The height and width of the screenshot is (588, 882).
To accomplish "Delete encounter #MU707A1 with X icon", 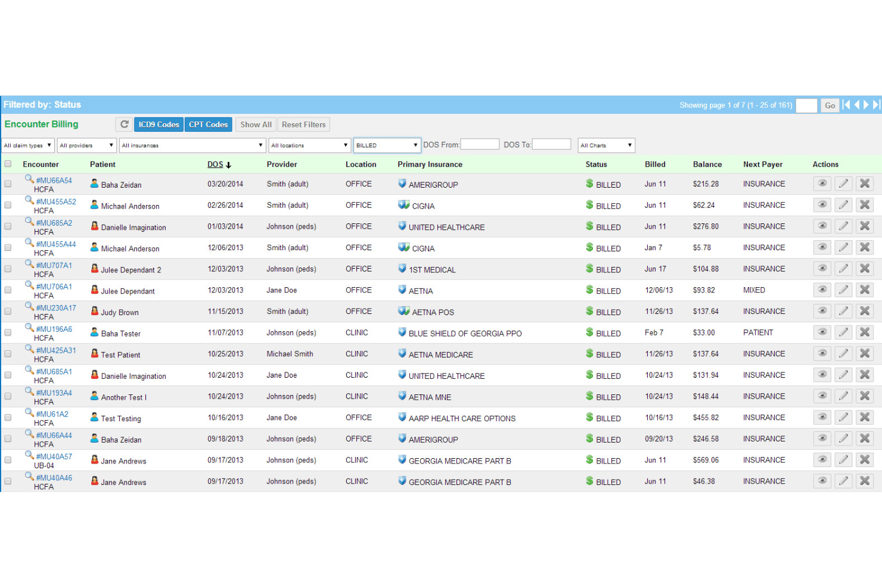I will click(x=865, y=269).
